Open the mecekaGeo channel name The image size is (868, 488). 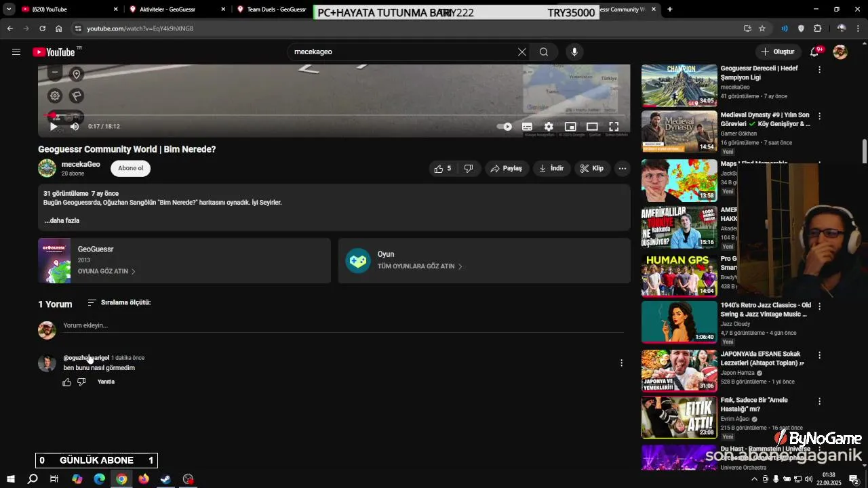point(81,164)
